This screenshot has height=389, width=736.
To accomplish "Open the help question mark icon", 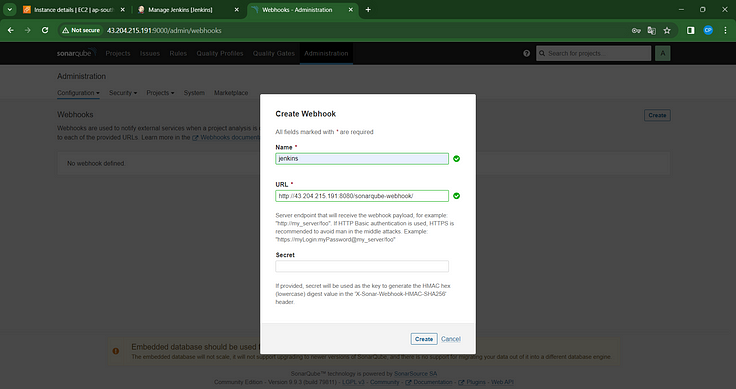I will [526, 53].
